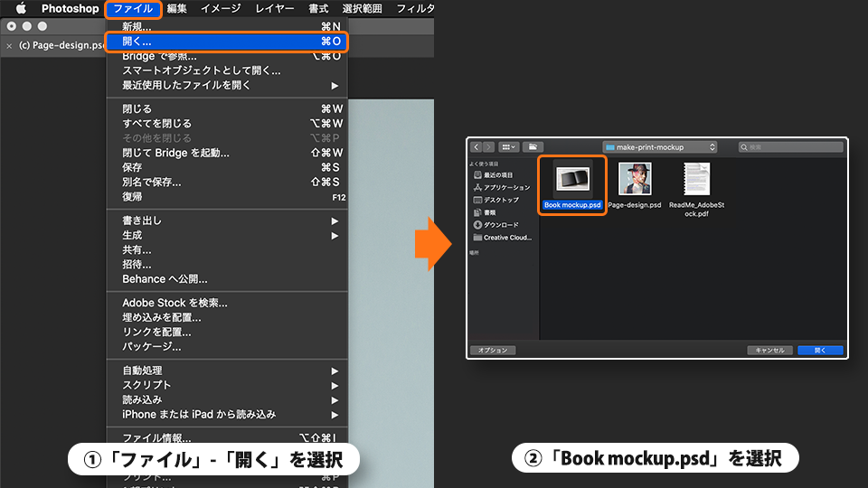Screen dimensions: 868x488
Task: Click the forward arrow in file dialog
Action: click(488, 147)
